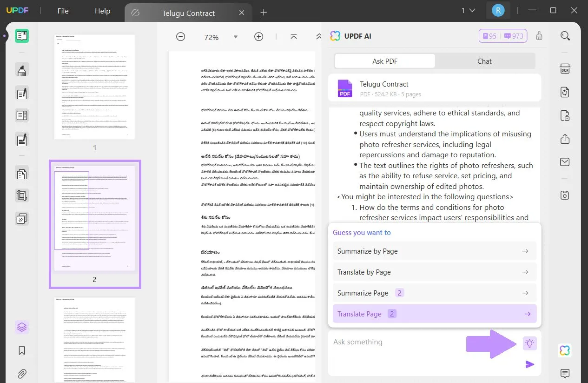Open the zoom percentage dropdown
Screen dimensions: 588x383
click(x=236, y=37)
